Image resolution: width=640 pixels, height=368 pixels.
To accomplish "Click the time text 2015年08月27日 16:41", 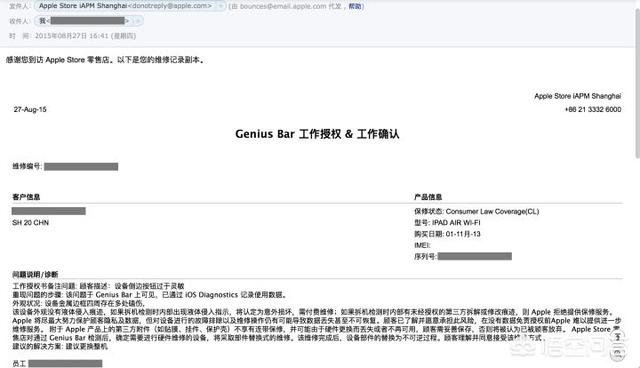I will [x=71, y=36].
